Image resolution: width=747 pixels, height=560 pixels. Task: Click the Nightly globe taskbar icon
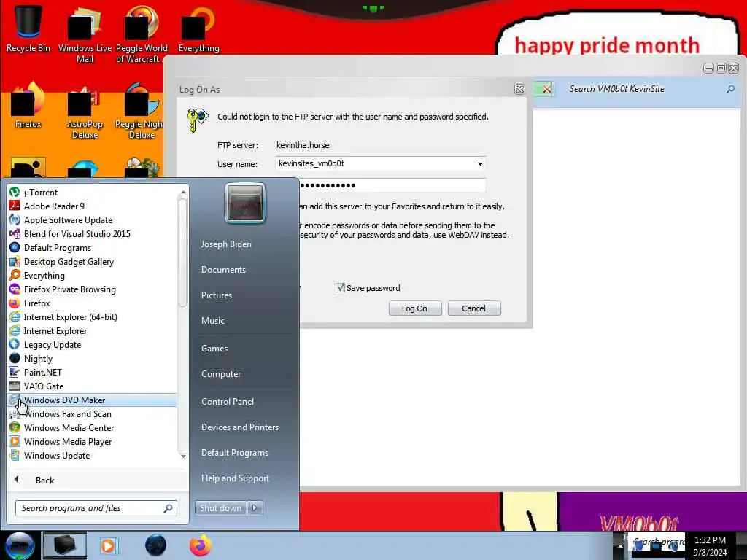(156, 545)
